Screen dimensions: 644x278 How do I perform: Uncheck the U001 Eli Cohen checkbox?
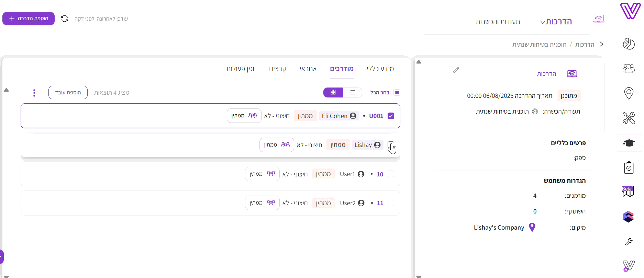tap(391, 116)
